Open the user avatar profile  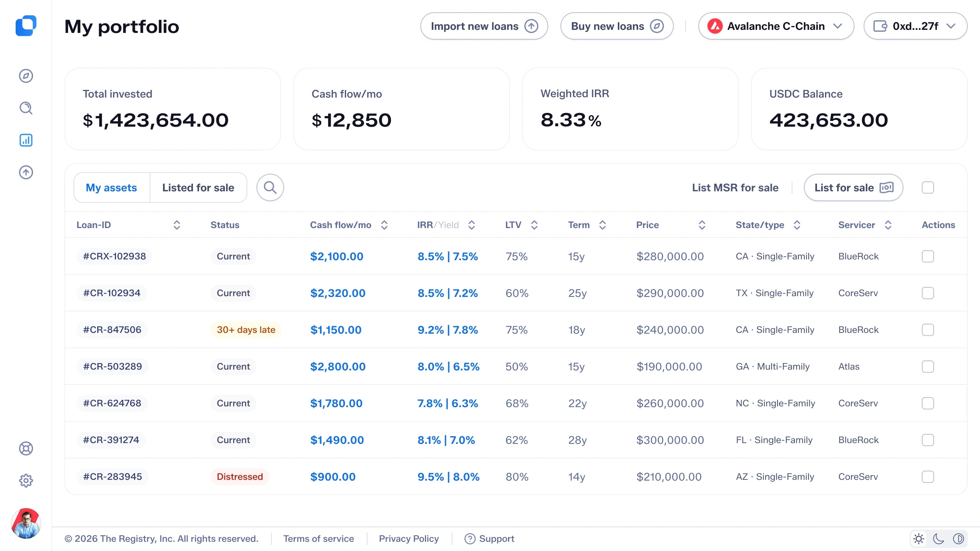point(26,523)
